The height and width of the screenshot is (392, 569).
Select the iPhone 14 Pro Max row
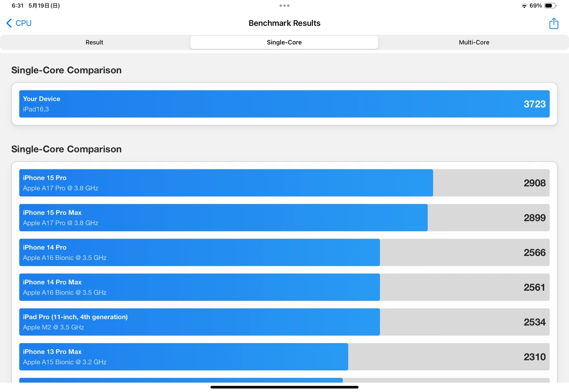click(284, 287)
